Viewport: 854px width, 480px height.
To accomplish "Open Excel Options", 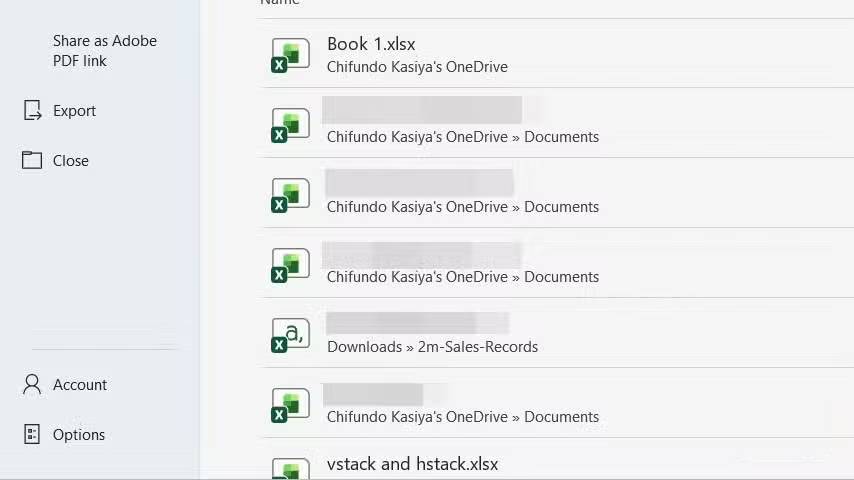I will pos(78,435).
